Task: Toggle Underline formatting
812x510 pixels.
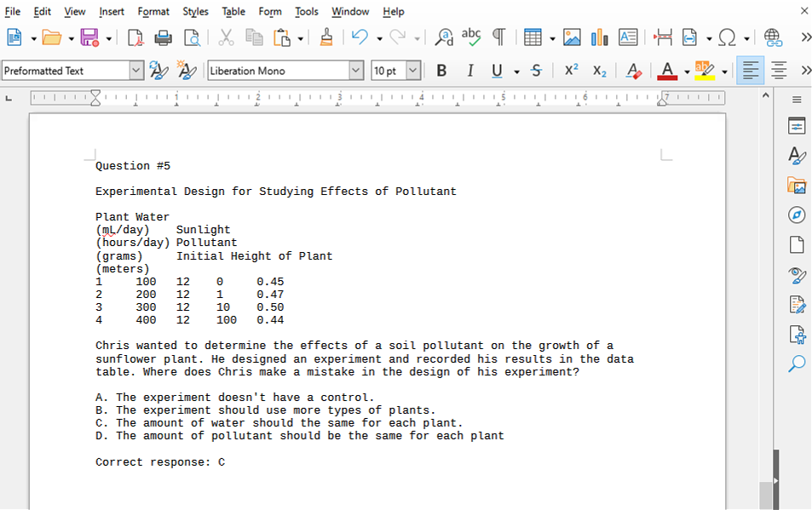Action: click(497, 71)
